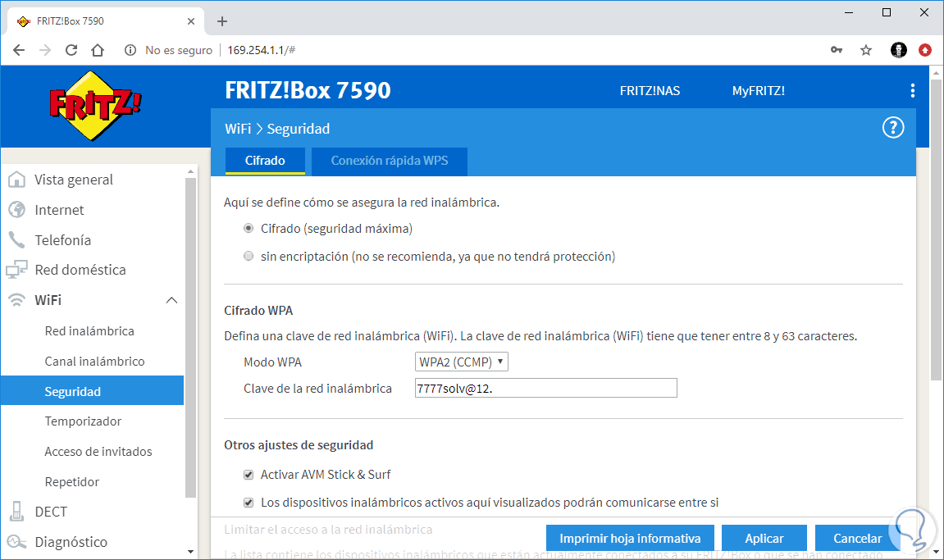Click the browser forward arrow
The width and height of the screenshot is (944, 560).
click(x=45, y=50)
